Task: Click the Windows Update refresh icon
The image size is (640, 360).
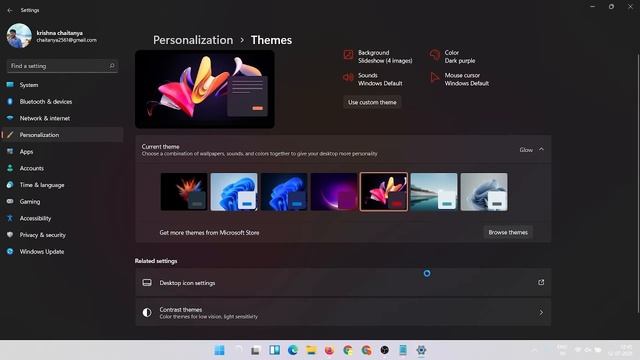Action: [x=10, y=251]
